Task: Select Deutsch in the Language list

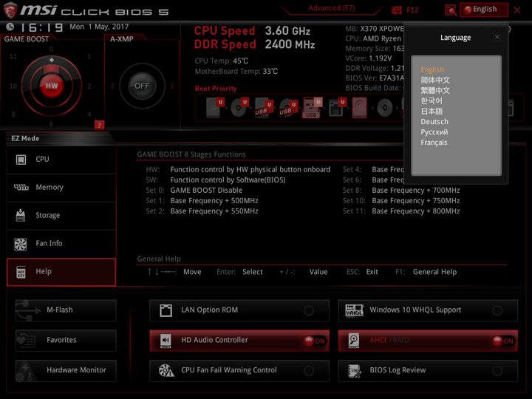Action: click(434, 121)
